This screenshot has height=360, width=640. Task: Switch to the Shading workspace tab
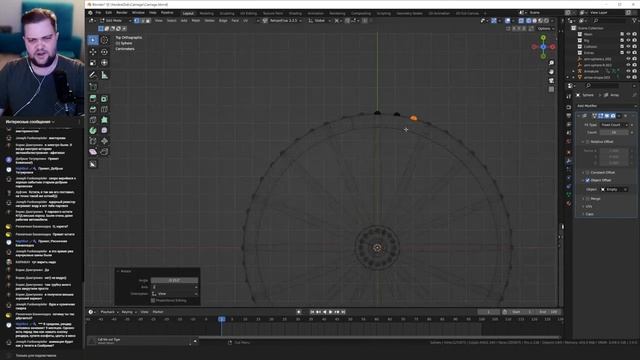coord(295,13)
